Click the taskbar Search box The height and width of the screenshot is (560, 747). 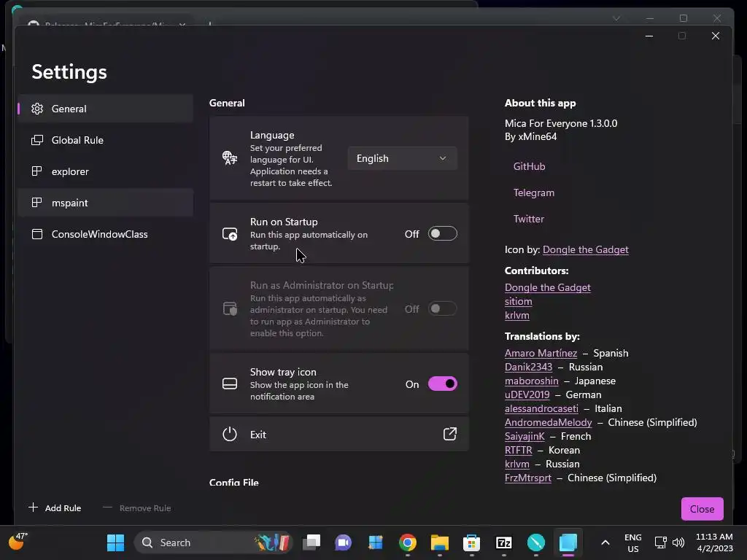[213, 542]
